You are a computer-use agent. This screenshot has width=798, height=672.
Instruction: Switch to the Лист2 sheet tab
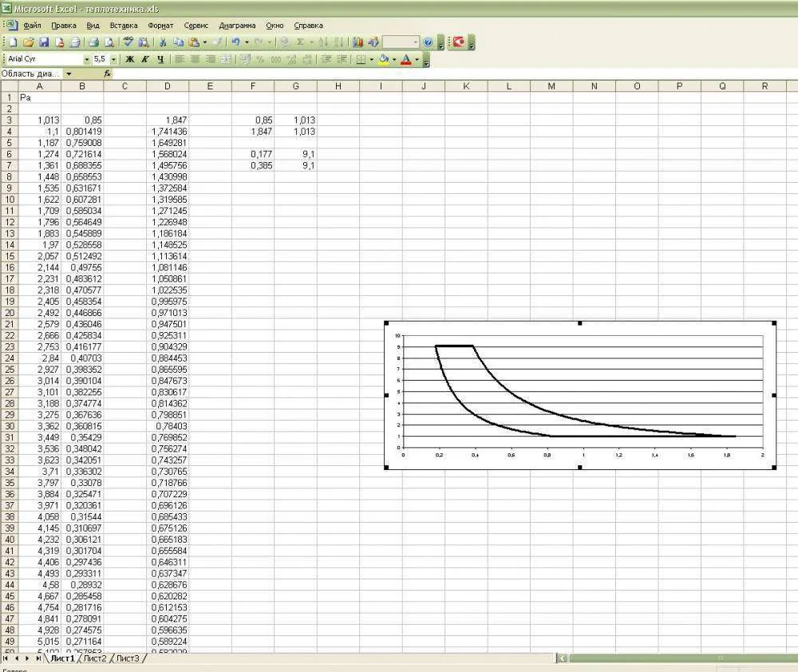(x=94, y=658)
